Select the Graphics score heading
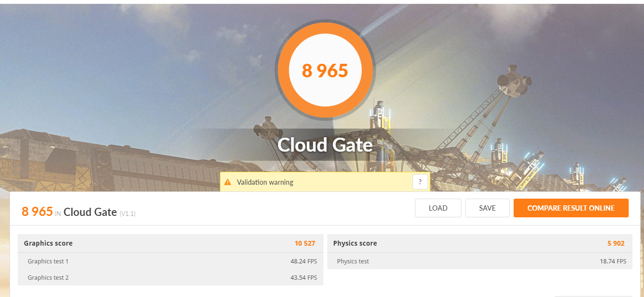 [x=48, y=243]
